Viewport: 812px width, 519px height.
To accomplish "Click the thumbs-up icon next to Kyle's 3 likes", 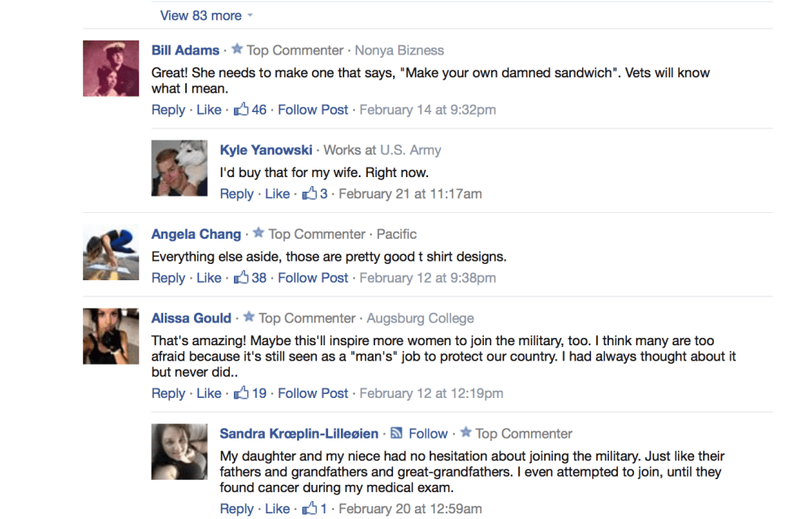I will click(x=311, y=193).
